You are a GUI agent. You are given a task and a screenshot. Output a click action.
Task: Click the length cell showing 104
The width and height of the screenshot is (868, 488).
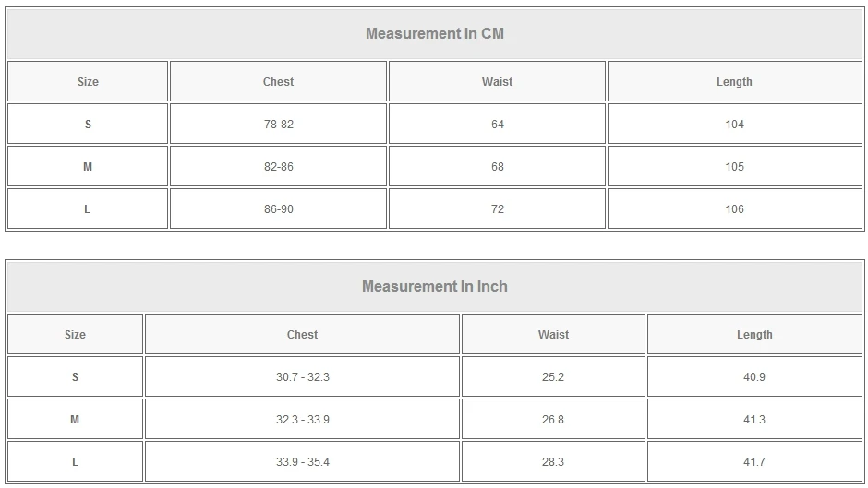click(734, 125)
